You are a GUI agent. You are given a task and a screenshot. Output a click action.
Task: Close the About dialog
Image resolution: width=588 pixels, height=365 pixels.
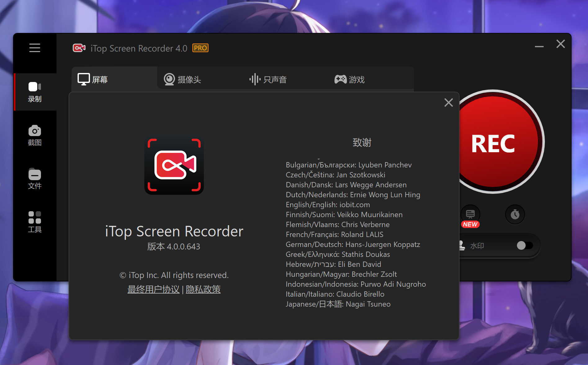pyautogui.click(x=448, y=103)
